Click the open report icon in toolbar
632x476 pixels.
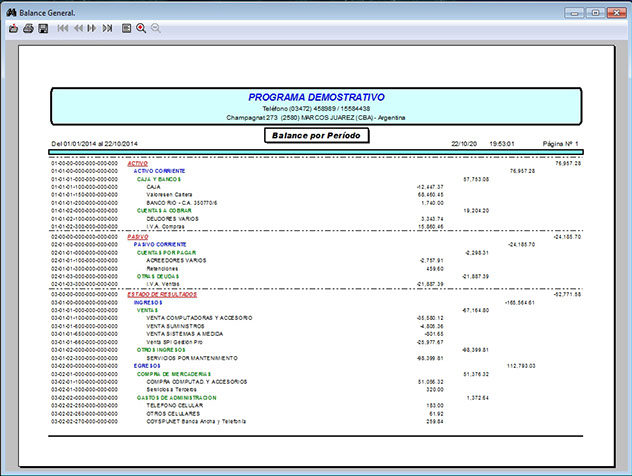pos(13,29)
